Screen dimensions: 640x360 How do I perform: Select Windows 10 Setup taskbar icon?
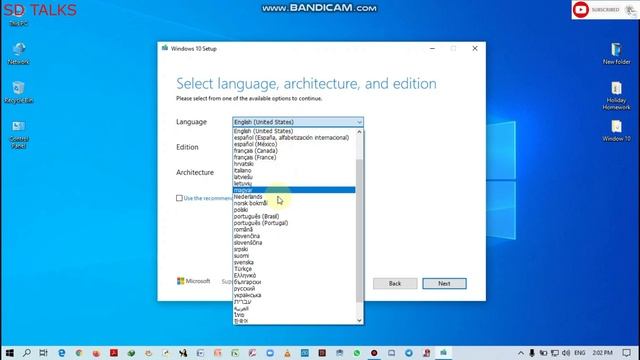pos(443,353)
